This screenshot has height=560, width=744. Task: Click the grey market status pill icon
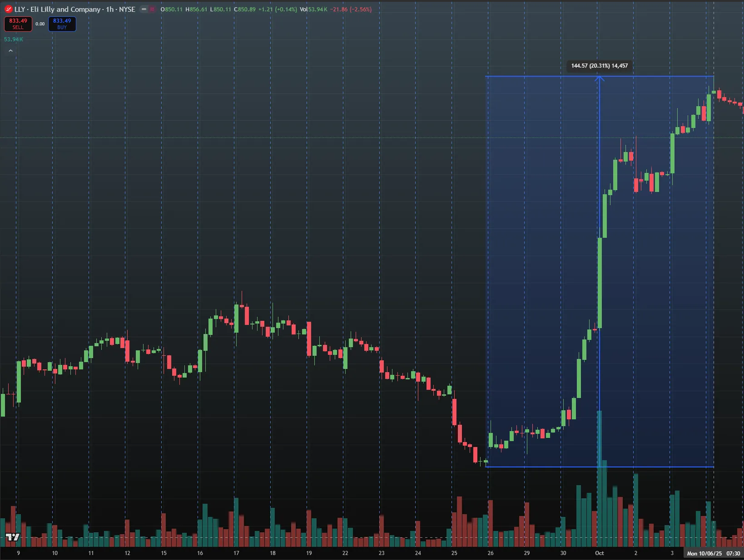pyautogui.click(x=144, y=9)
